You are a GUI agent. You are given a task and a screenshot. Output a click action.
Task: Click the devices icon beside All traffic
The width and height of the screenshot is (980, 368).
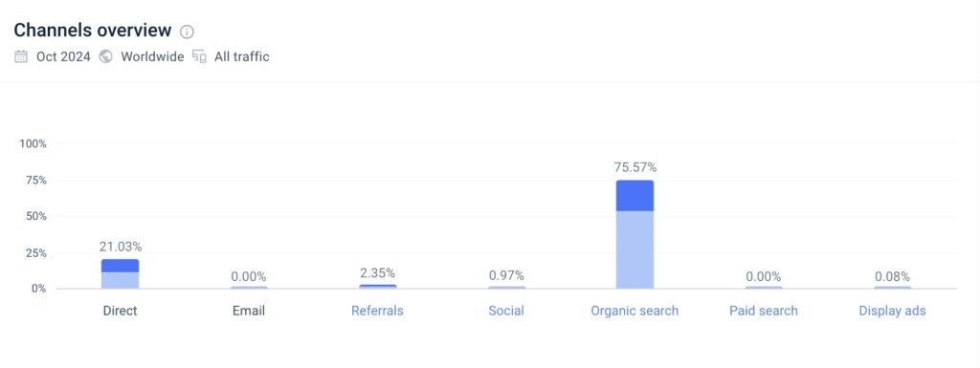199,56
